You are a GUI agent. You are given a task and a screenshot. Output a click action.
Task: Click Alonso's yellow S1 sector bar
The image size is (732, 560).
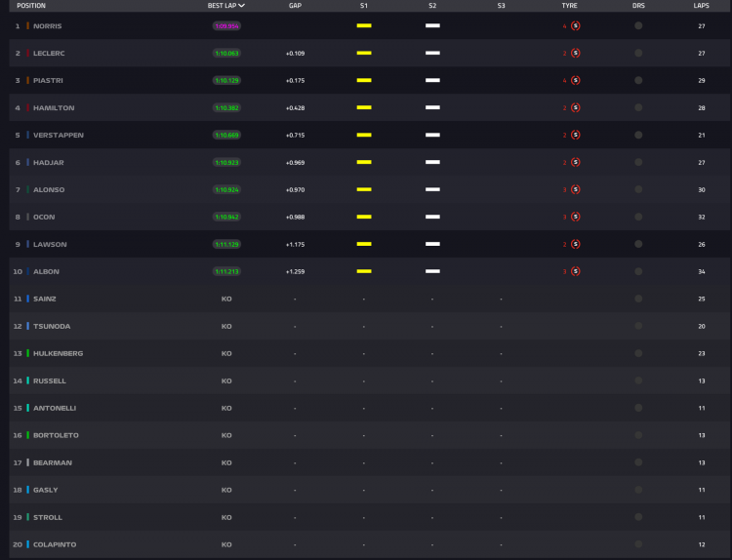coord(364,189)
